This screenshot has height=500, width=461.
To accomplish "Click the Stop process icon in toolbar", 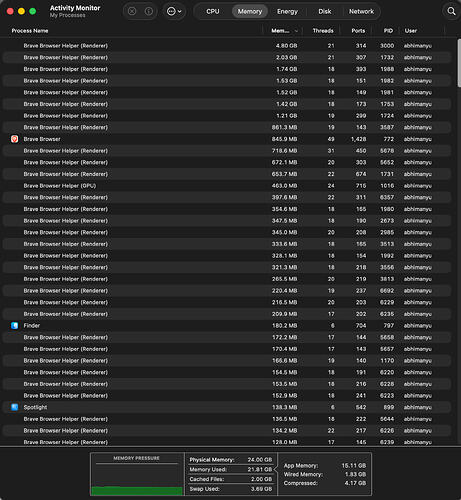I will (x=132, y=11).
